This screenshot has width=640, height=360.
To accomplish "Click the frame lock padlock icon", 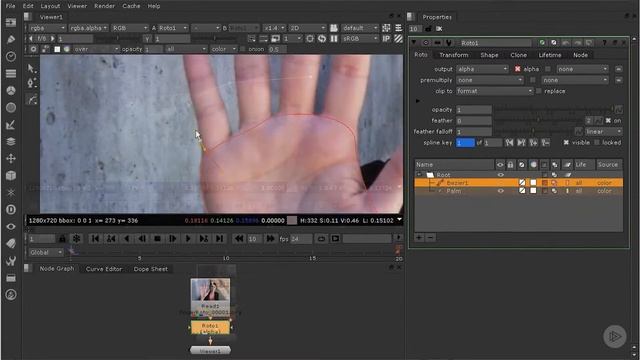I will click(62, 238).
